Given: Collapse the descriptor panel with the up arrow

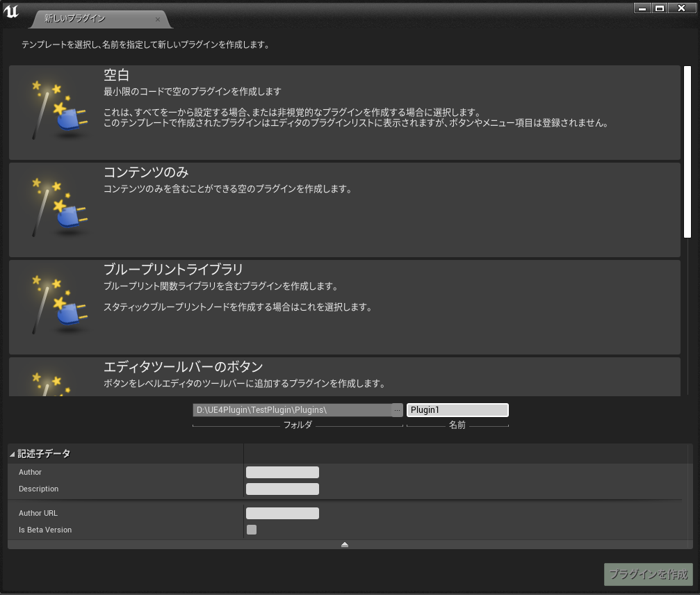Looking at the screenshot, I should (344, 545).
